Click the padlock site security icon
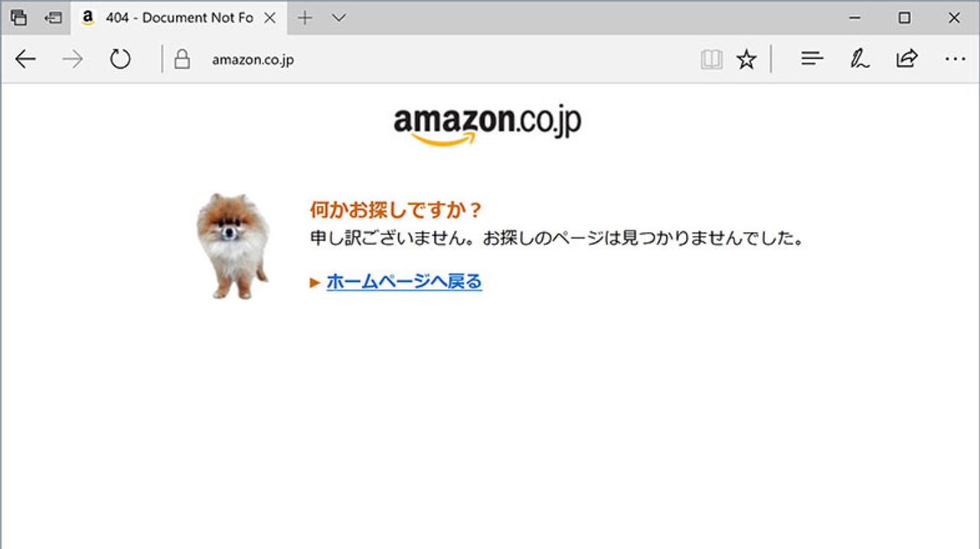The height and width of the screenshot is (549, 980). 181,59
